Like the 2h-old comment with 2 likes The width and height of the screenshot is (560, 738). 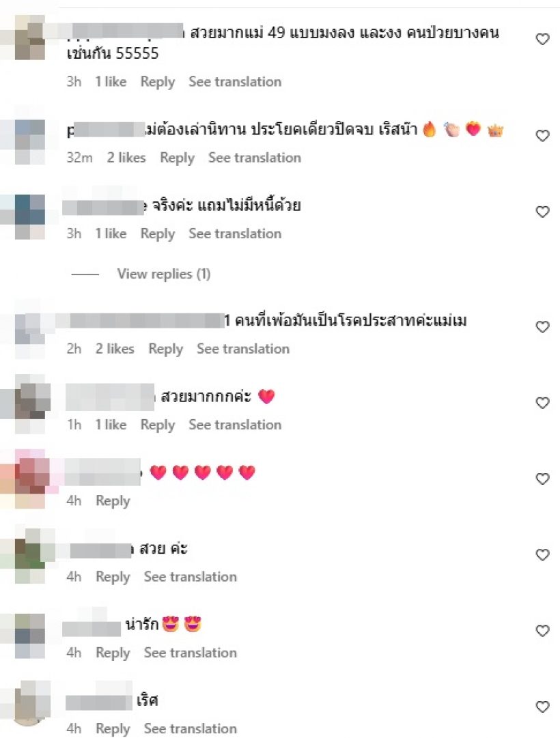click(542, 327)
